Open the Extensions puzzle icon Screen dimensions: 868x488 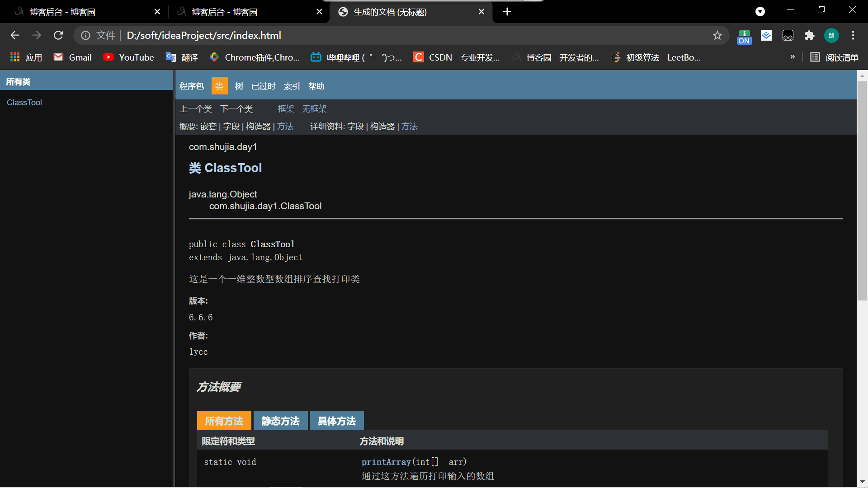[810, 35]
